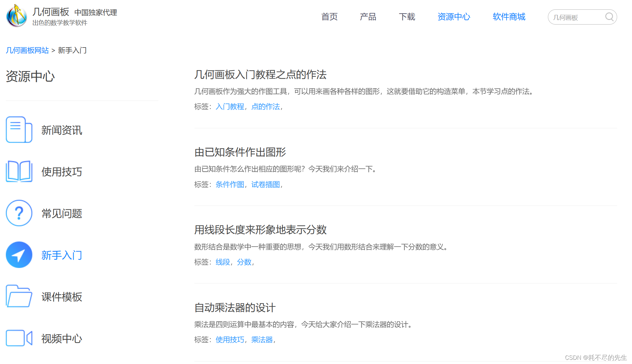Click the 几何画板网站 breadcrumb link
This screenshot has height=364, width=632.
tap(27, 50)
